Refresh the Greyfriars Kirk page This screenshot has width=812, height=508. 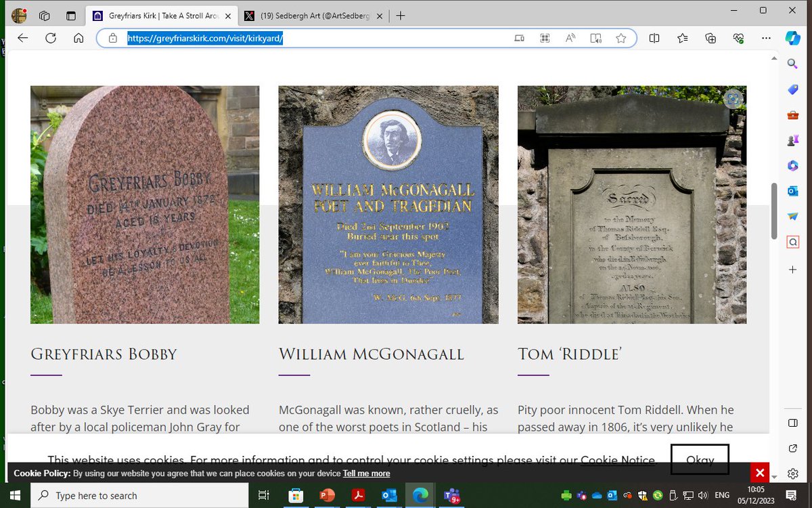pos(51,39)
